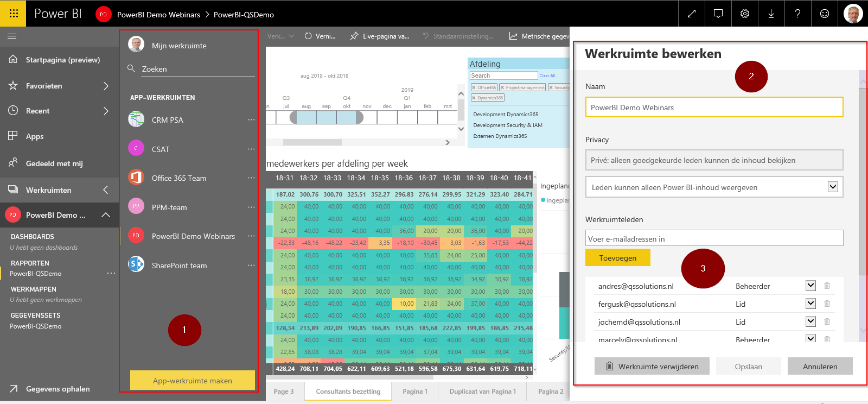Screen dimensions: 868x404
Task: Click the Gedeeld met mij icon
Action: pyautogui.click(x=14, y=163)
